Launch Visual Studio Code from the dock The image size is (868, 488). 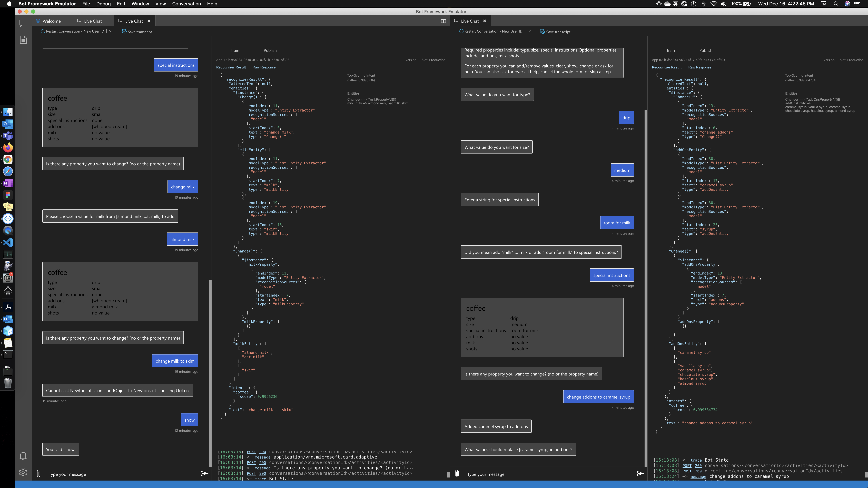click(x=8, y=242)
